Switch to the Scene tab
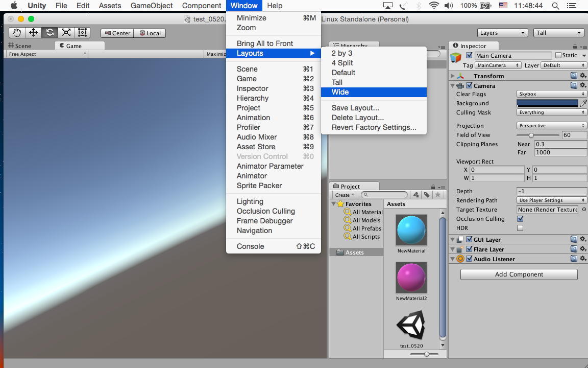This screenshot has width=588, height=368. pos(20,46)
